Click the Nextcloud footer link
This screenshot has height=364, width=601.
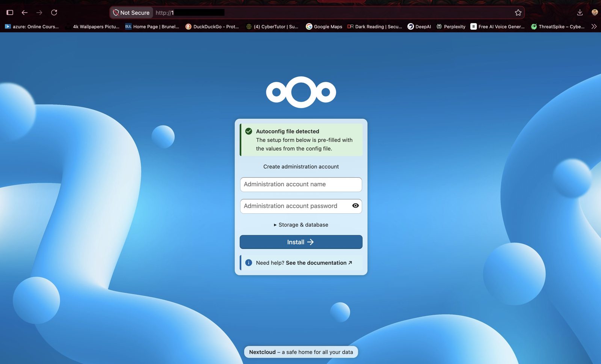click(262, 352)
